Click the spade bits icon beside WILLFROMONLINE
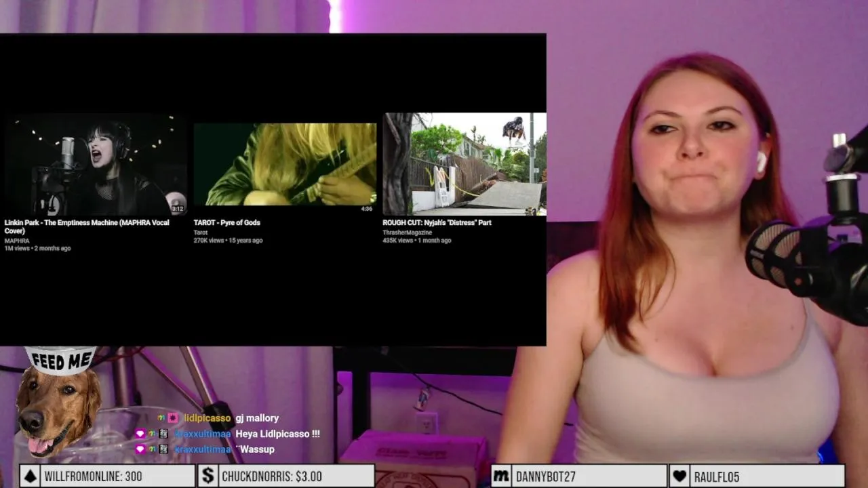Image resolution: width=868 pixels, height=488 pixels. point(30,476)
